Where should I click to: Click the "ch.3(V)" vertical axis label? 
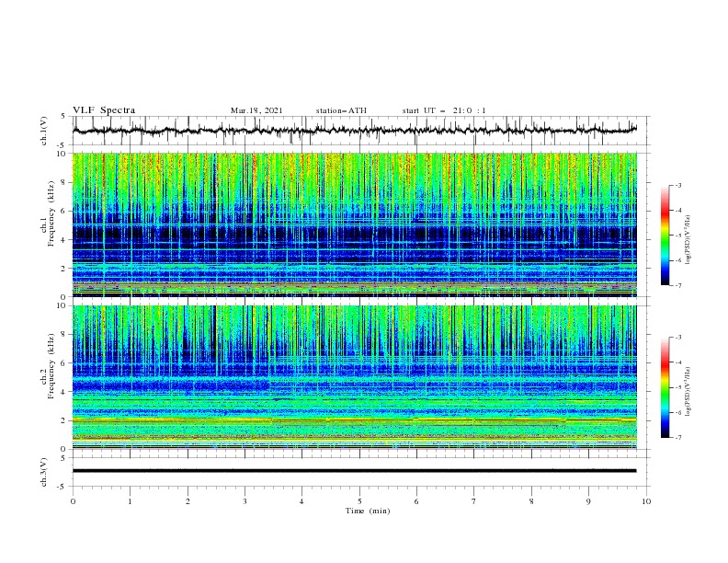click(44, 472)
